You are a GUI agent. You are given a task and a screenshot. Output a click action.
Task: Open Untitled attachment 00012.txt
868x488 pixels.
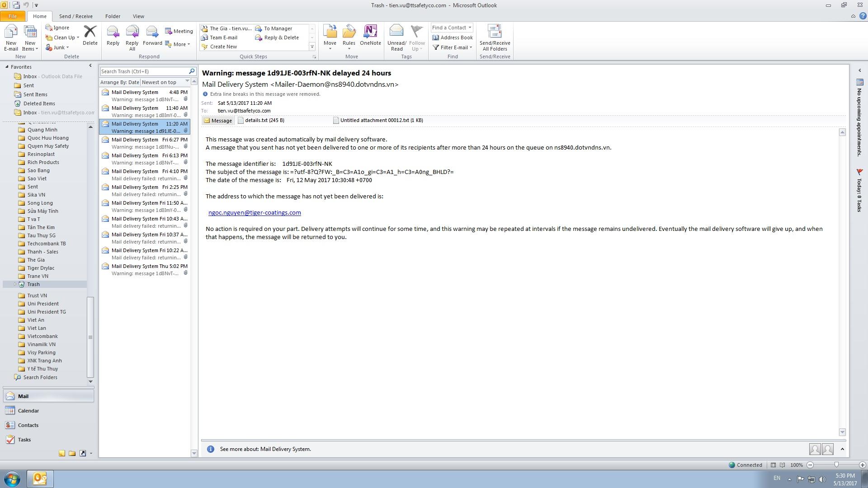[378, 120]
